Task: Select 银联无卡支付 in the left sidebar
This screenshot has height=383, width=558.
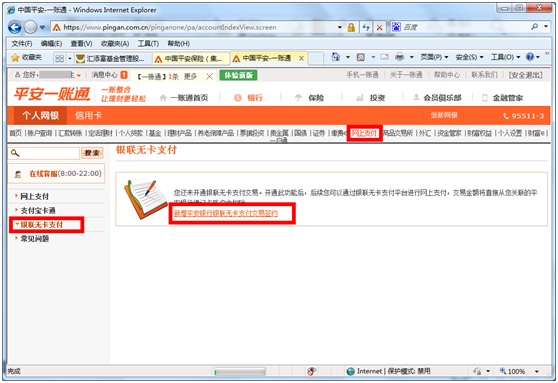Action: pyautogui.click(x=42, y=225)
